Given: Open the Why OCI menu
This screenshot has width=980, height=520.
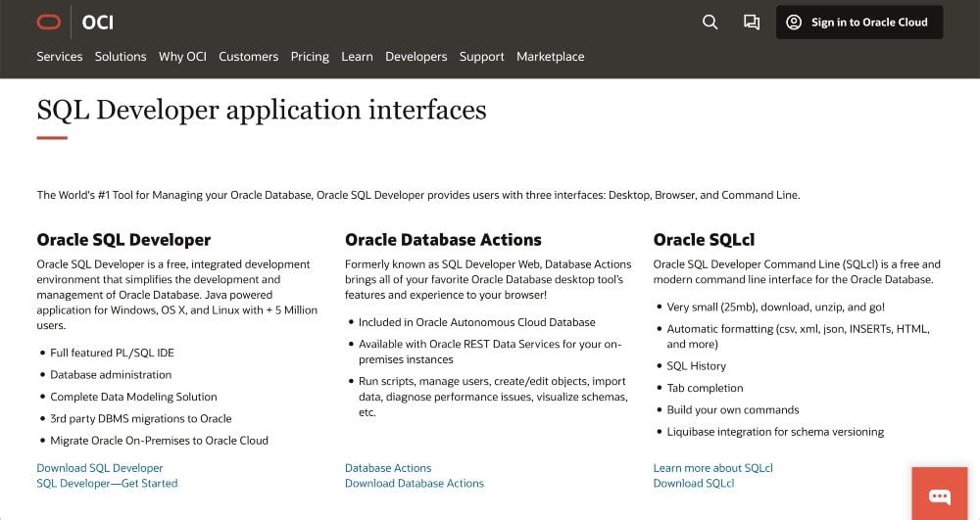Looking at the screenshot, I should [182, 56].
